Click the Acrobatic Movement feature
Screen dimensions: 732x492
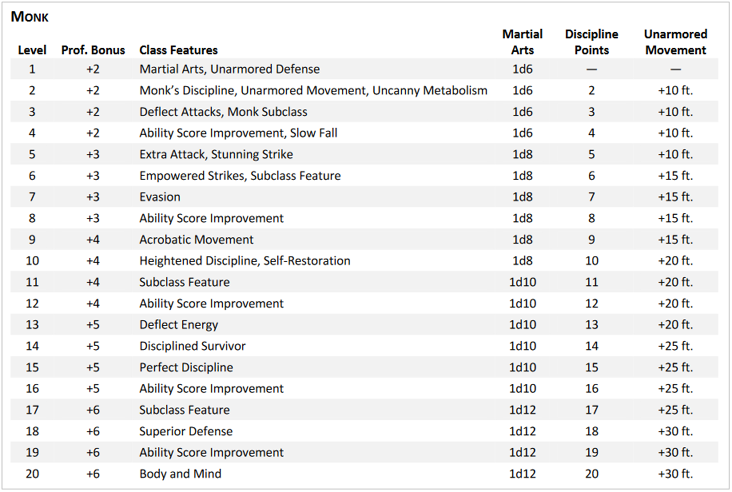click(x=196, y=240)
